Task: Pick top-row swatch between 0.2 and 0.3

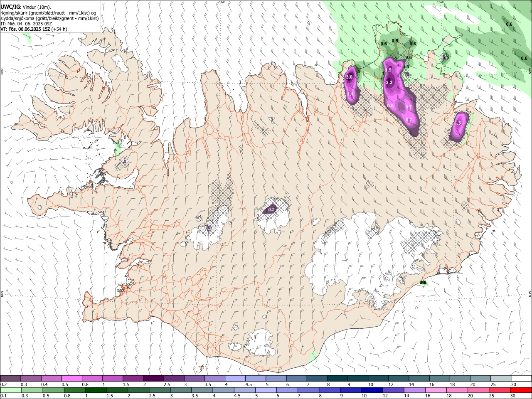Action: (10, 378)
